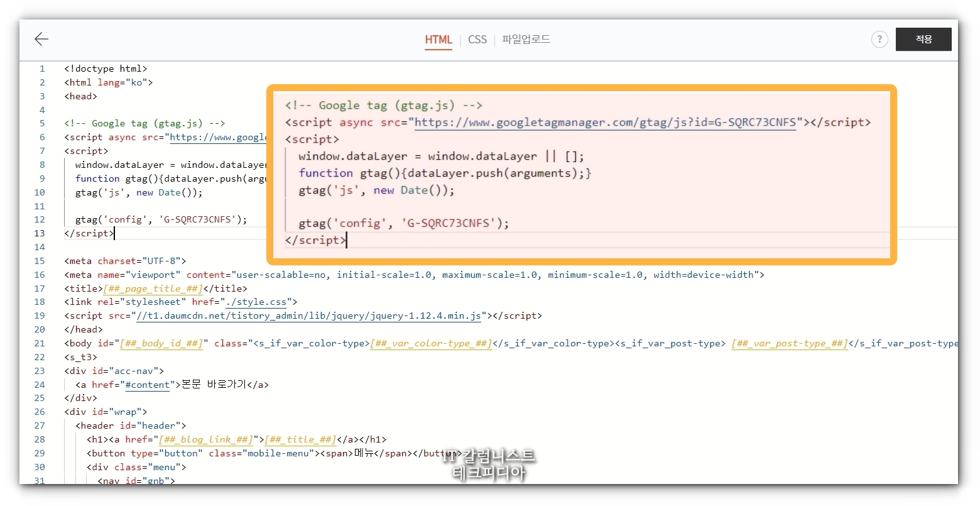Click the [##_body_id_##] placeholder
Image resolution: width=980 pixels, height=506 pixels.
click(161, 343)
